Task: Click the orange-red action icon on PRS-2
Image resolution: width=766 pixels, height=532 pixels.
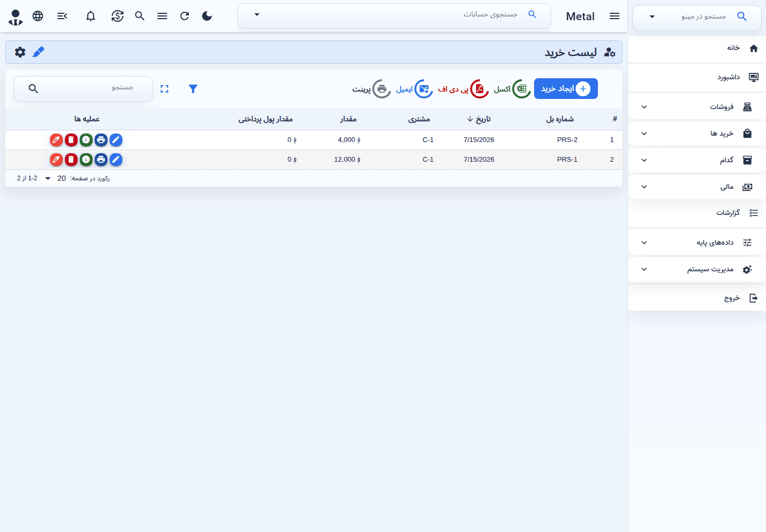Action: point(56,140)
